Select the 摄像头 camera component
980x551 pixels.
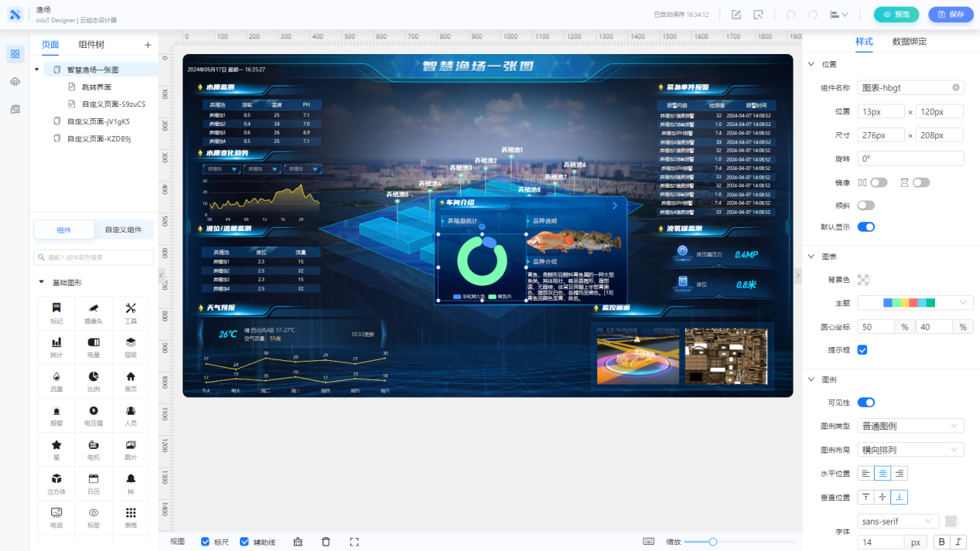[94, 313]
